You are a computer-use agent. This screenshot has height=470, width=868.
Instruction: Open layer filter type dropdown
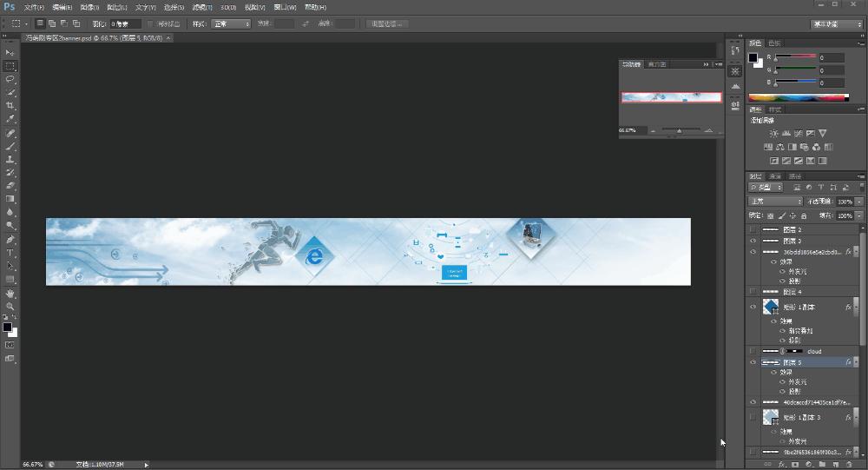(766, 188)
